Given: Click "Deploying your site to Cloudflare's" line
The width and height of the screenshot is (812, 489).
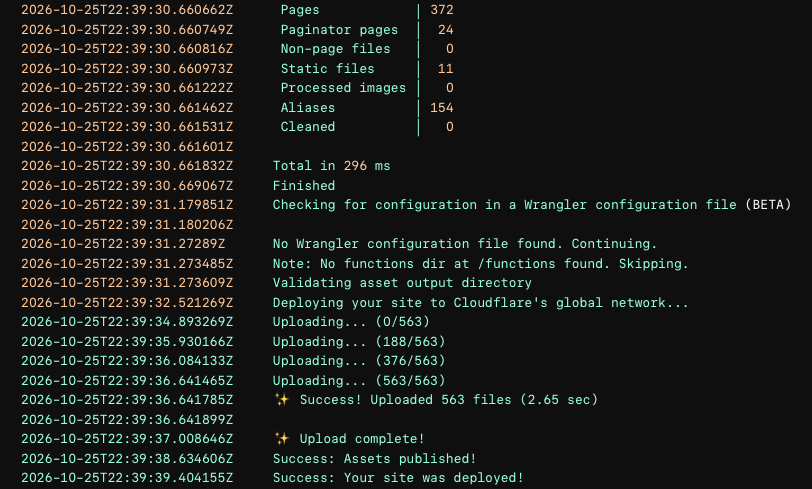Looking at the screenshot, I should 481,303.
